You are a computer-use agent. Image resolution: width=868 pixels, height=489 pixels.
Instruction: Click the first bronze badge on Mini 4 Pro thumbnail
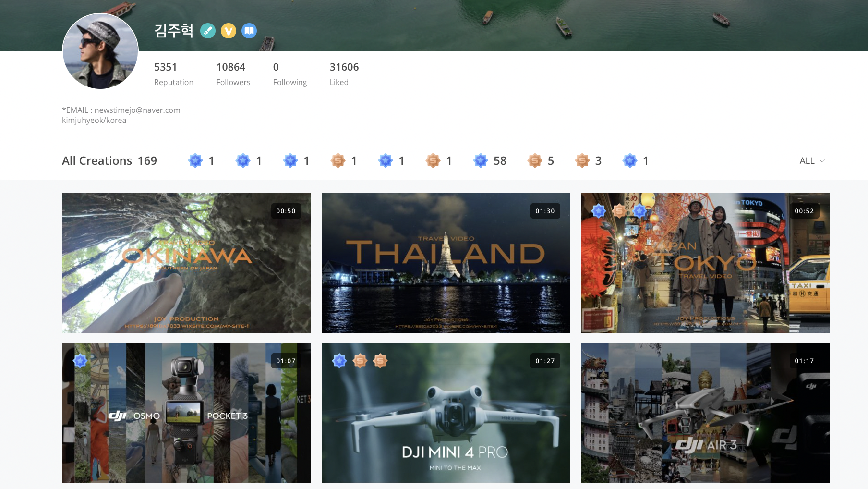click(x=360, y=360)
